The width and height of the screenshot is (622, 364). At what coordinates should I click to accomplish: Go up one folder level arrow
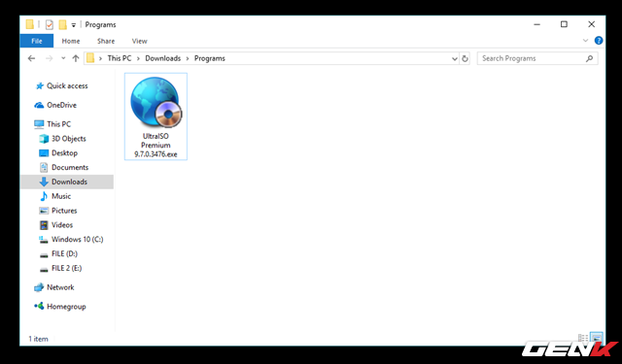point(76,58)
